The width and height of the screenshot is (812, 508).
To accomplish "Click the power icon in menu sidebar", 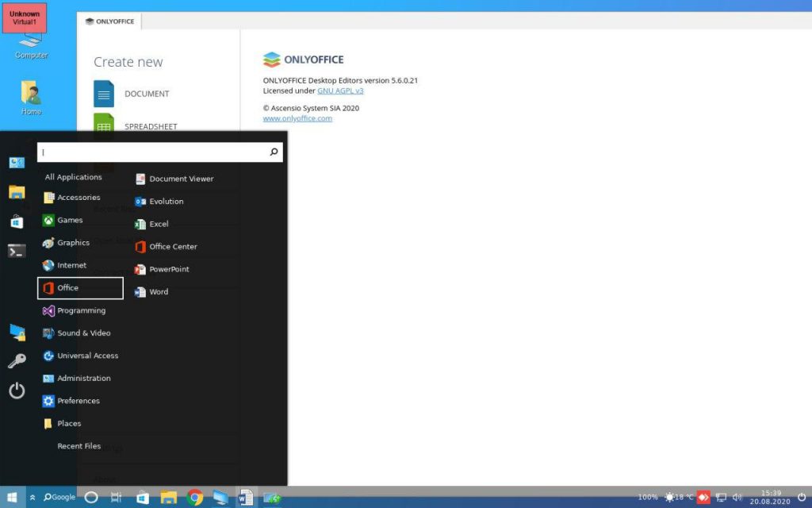I will click(x=17, y=391).
